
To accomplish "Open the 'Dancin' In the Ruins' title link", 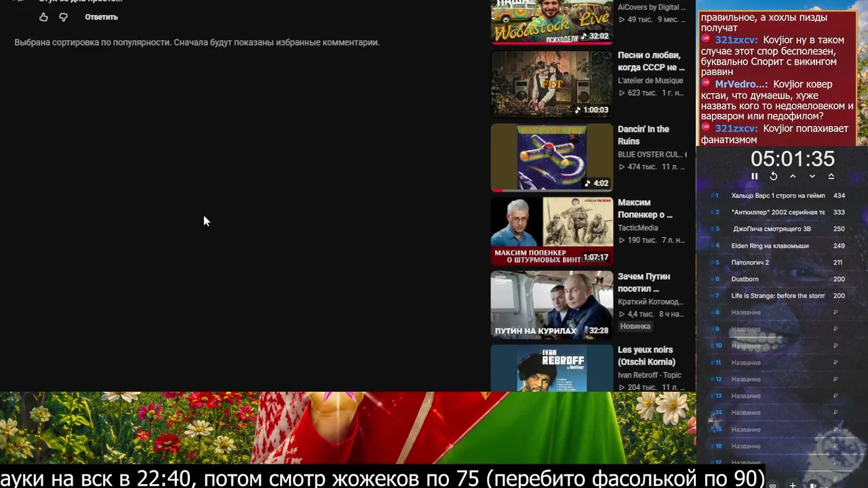I will (x=644, y=135).
